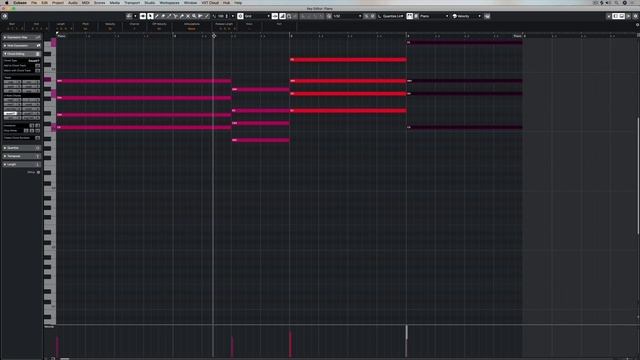Viewport: 640px width, 360px height.
Task: Select the Glue tool
Action: 182,16
